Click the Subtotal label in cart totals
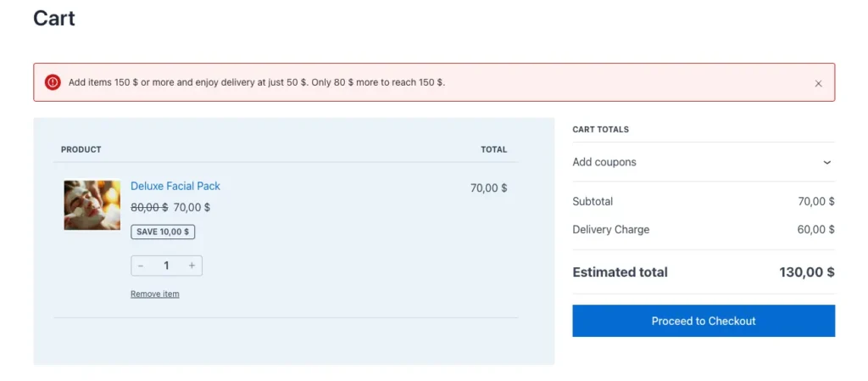 tap(593, 201)
